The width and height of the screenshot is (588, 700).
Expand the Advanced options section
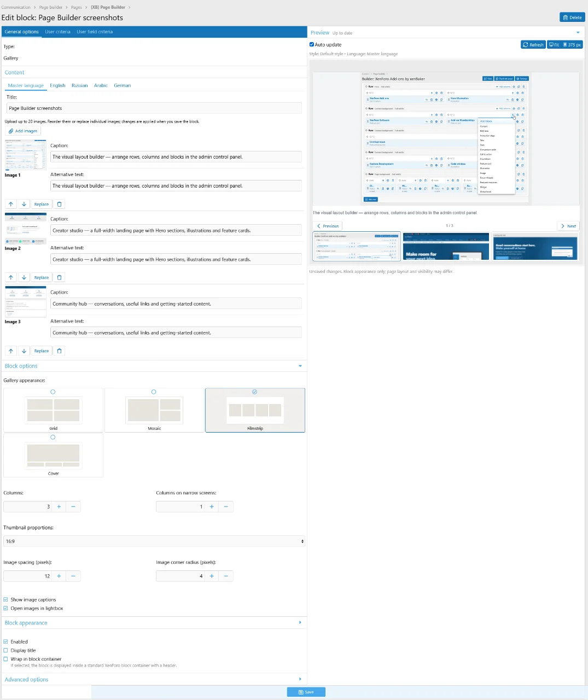[300, 679]
